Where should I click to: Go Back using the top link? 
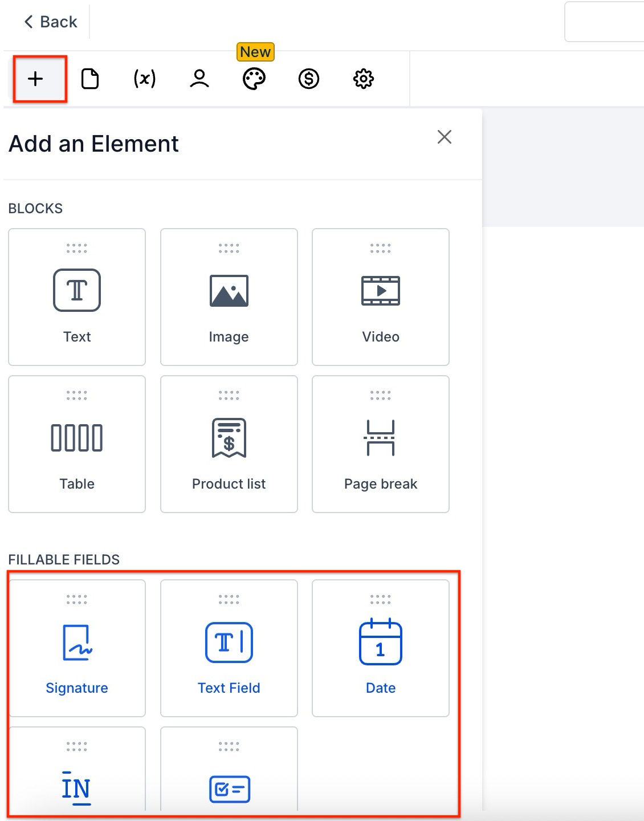50,22
